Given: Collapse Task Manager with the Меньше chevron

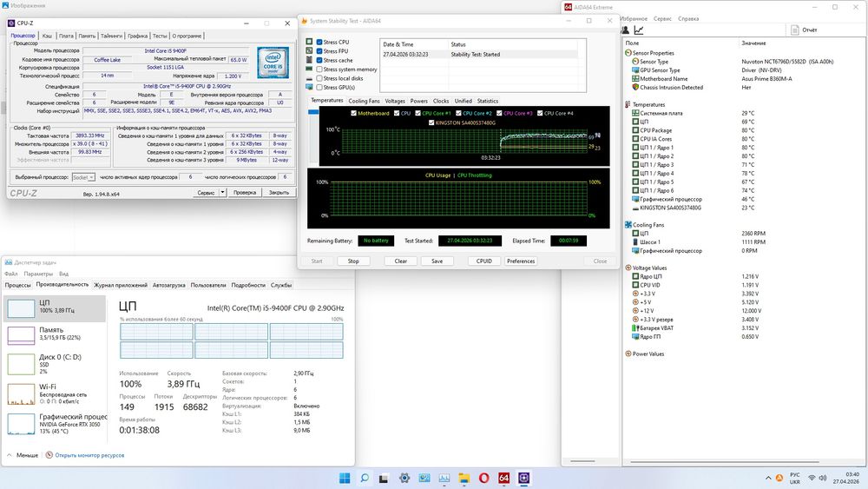Looking at the screenshot, I should pos(10,455).
